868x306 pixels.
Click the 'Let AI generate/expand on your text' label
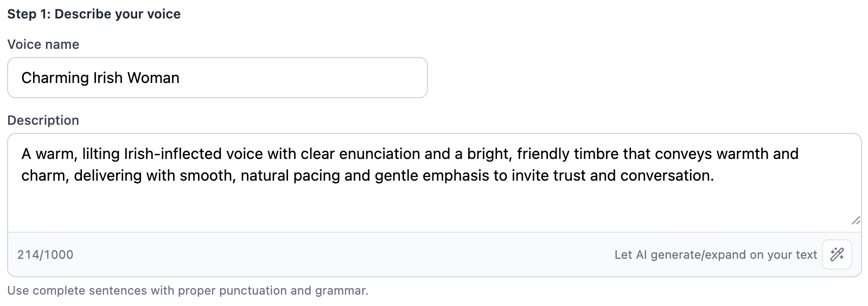point(715,255)
